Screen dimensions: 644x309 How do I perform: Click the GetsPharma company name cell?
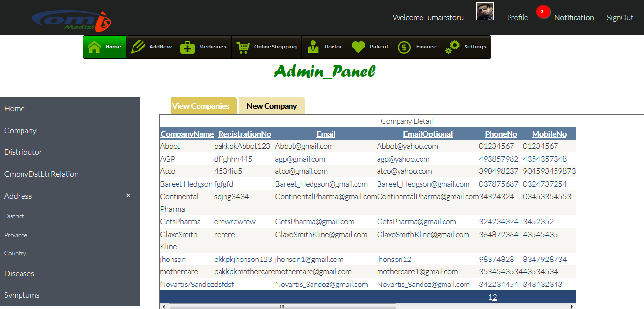(180, 222)
